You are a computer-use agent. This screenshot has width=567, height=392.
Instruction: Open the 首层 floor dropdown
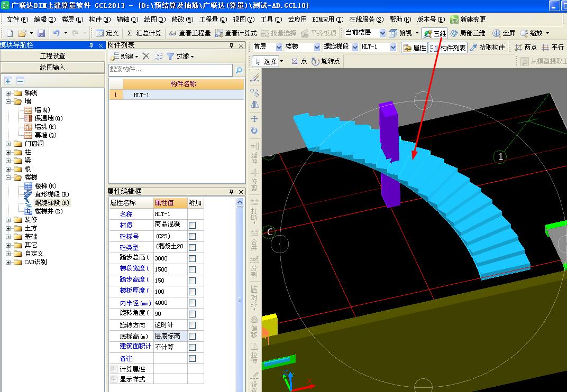point(278,48)
